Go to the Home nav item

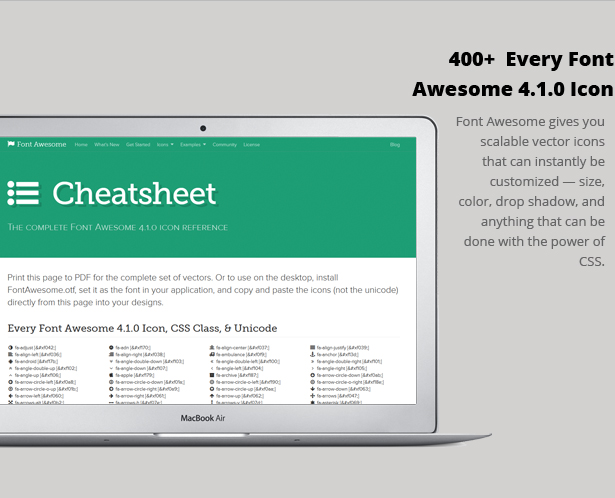pyautogui.click(x=81, y=144)
